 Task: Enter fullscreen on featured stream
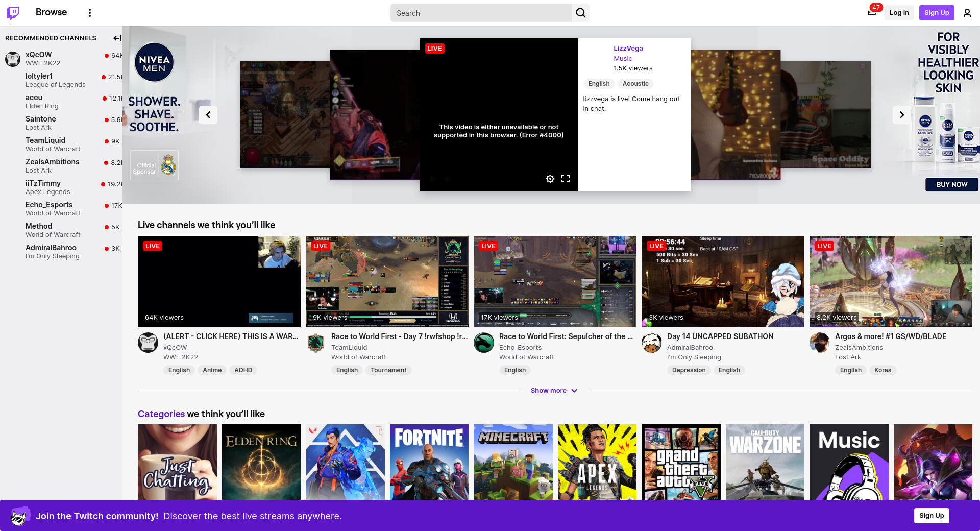(x=566, y=179)
